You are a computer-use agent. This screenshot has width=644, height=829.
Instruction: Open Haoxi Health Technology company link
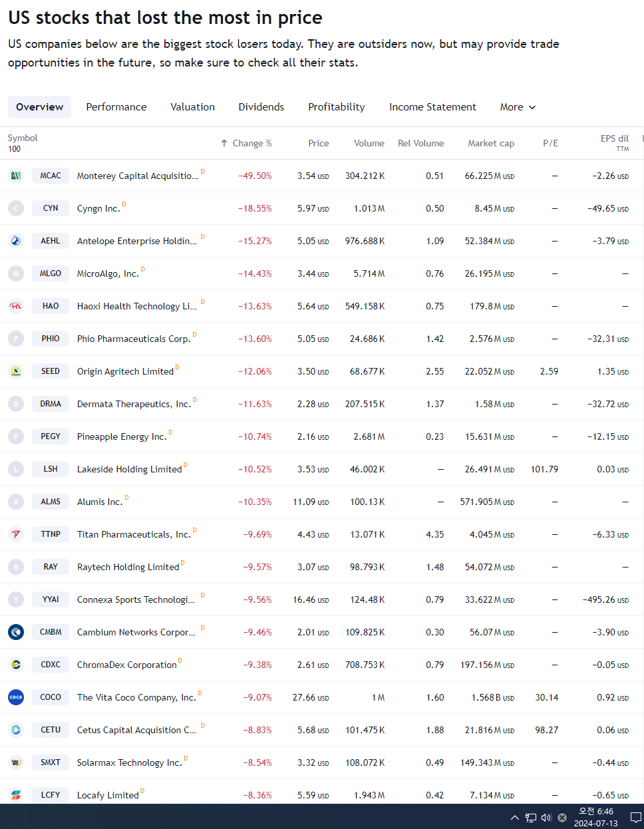[x=137, y=306]
